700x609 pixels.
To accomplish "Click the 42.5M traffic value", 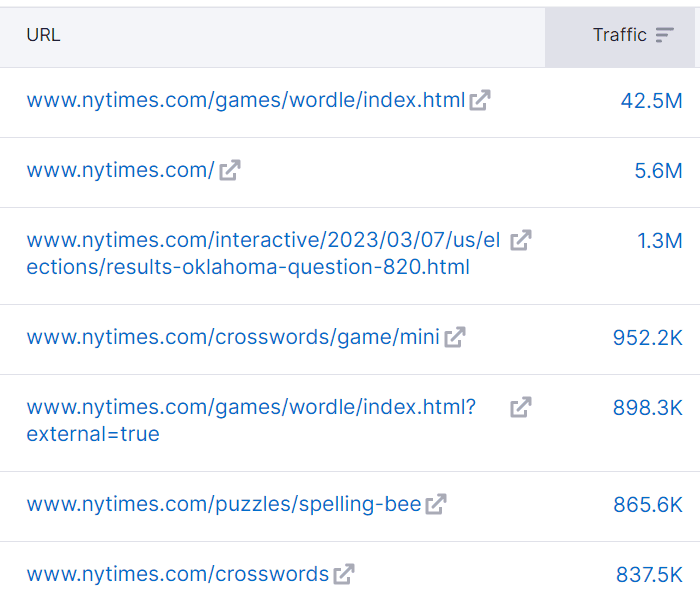I will (x=651, y=100).
